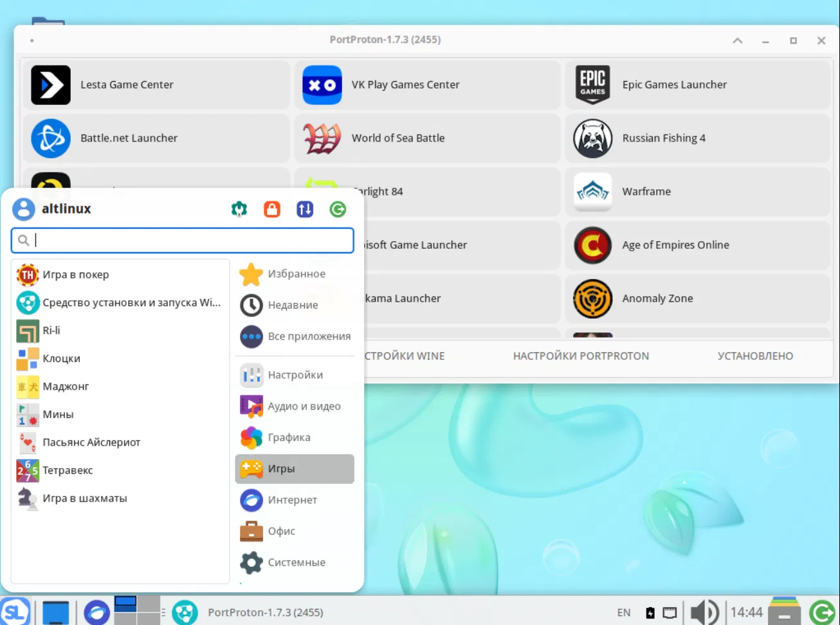
Task: Switch to the НАСТРОЙКИ WINE tab
Action: point(405,356)
